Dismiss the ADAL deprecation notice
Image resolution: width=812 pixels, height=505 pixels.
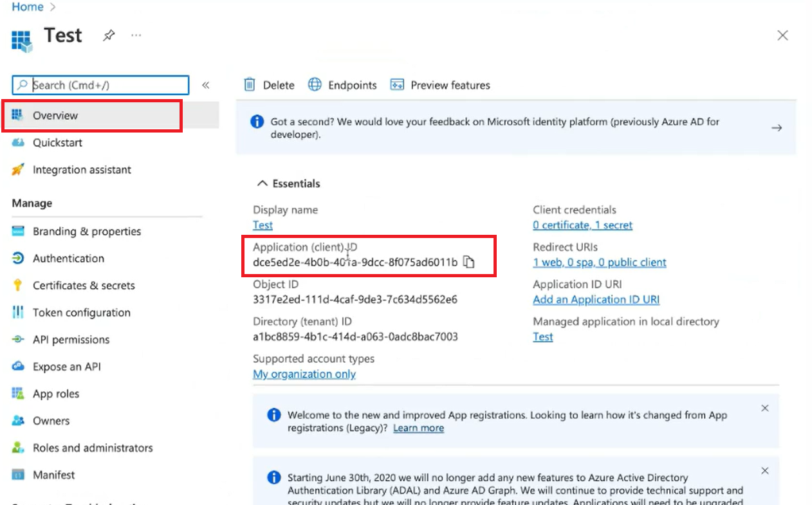click(x=764, y=470)
